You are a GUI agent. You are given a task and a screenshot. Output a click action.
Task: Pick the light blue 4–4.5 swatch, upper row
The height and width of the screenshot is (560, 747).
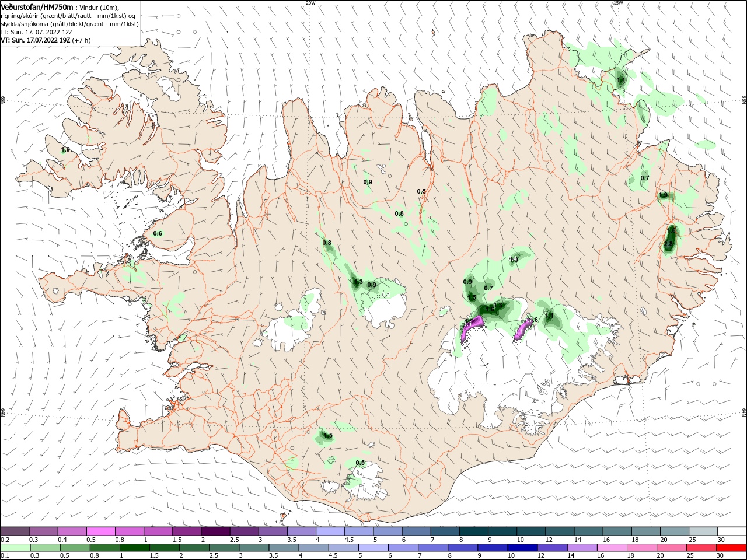[x=330, y=531]
